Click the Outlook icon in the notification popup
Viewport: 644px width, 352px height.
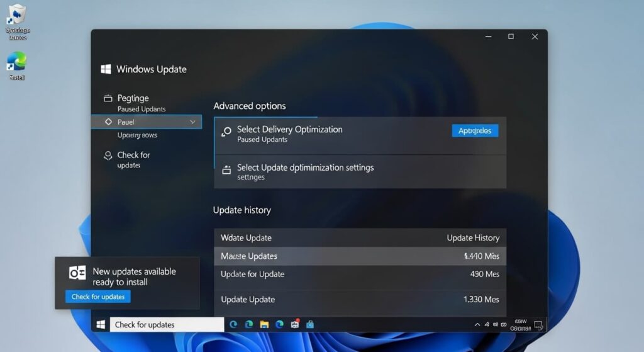pos(77,273)
